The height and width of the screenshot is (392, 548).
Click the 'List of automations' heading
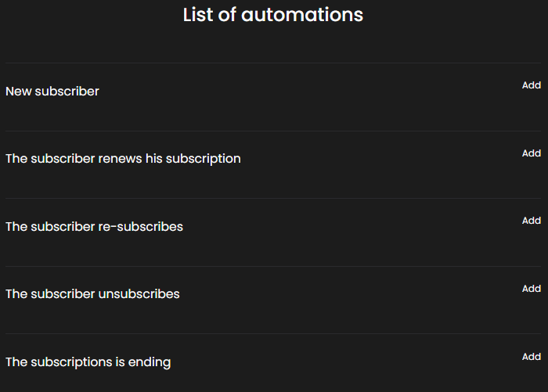tap(273, 15)
